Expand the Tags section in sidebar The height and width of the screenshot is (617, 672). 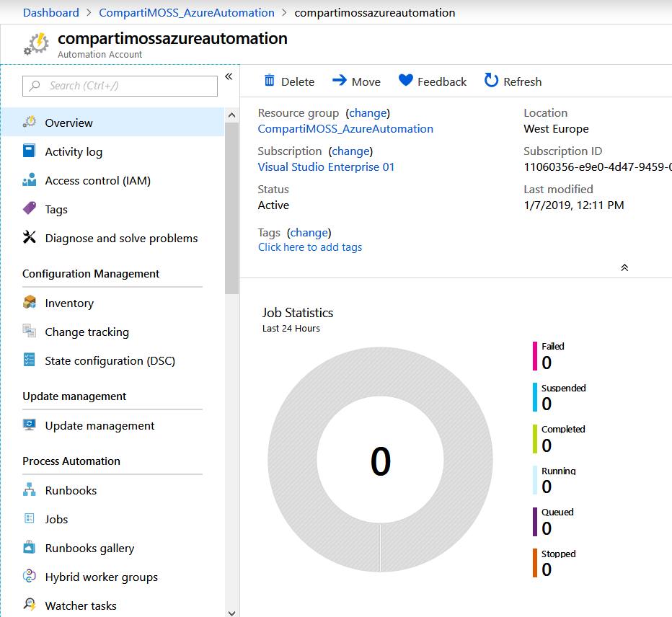pos(56,209)
